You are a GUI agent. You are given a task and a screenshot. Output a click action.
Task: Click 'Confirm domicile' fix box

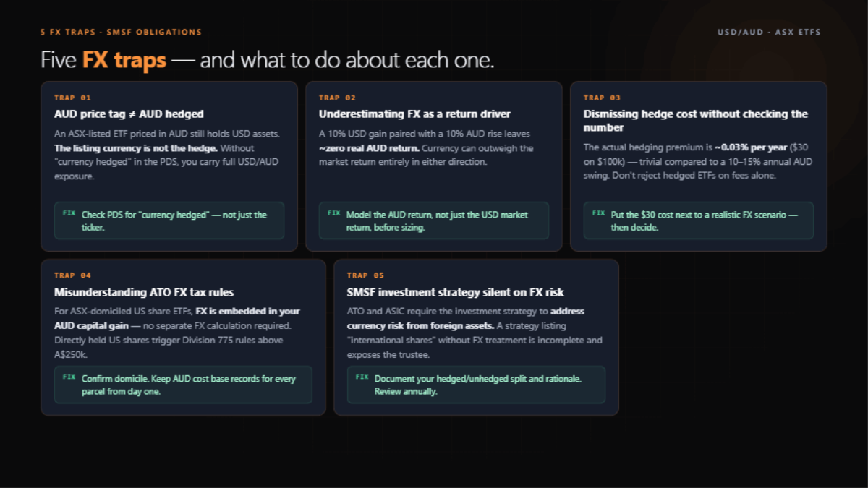[183, 385]
